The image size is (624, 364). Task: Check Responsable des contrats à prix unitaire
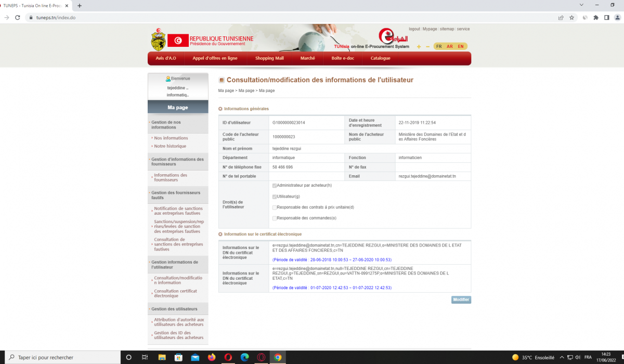tap(275, 207)
